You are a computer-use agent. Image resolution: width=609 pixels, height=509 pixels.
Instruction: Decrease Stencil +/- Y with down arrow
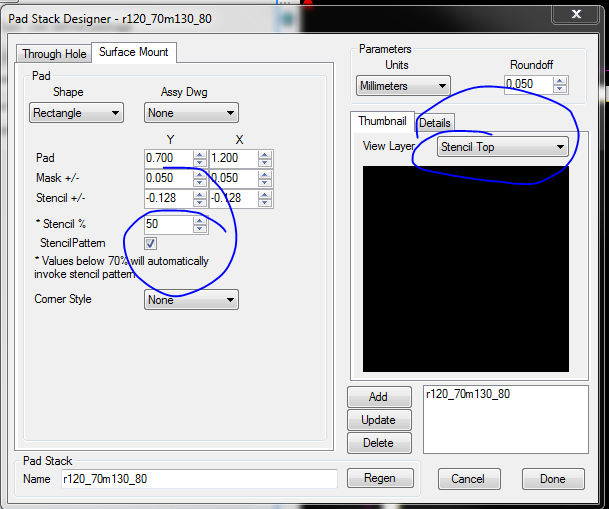click(200, 203)
